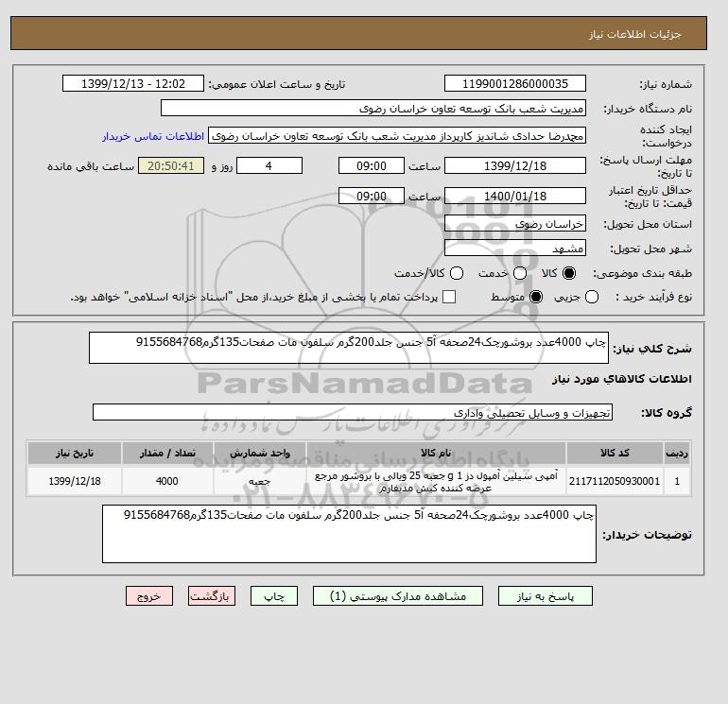Screen dimensions: 728x704
Task: Click the quantity cell 4000
Action: tap(167, 481)
